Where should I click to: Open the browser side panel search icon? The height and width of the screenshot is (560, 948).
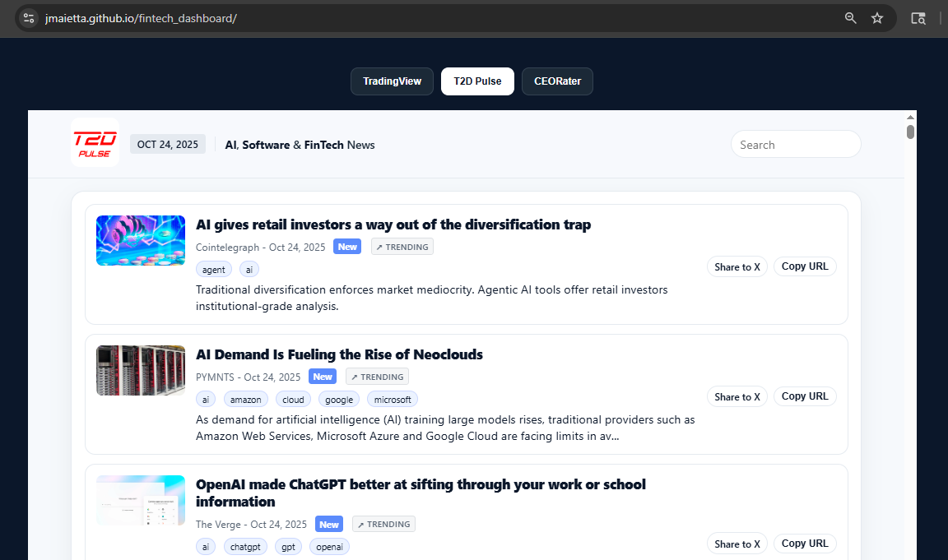(918, 18)
